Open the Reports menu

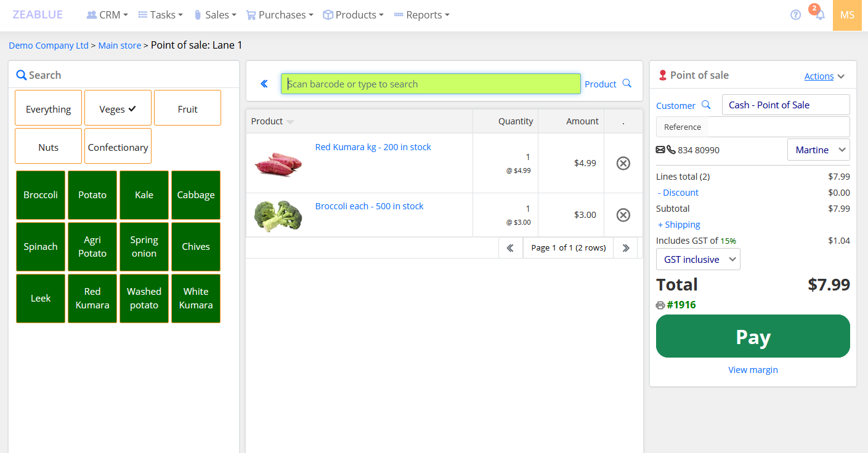click(x=422, y=15)
